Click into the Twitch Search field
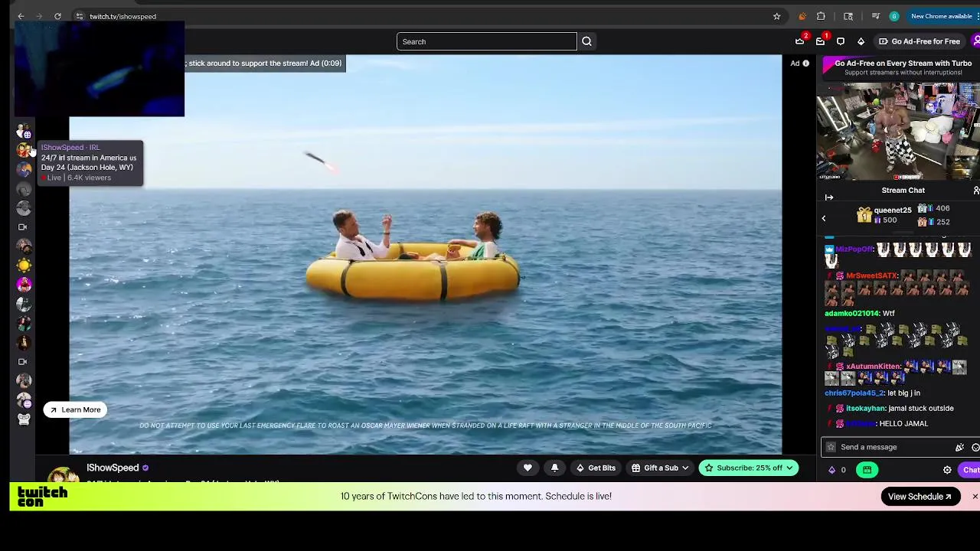Image resolution: width=980 pixels, height=551 pixels. (x=486, y=41)
